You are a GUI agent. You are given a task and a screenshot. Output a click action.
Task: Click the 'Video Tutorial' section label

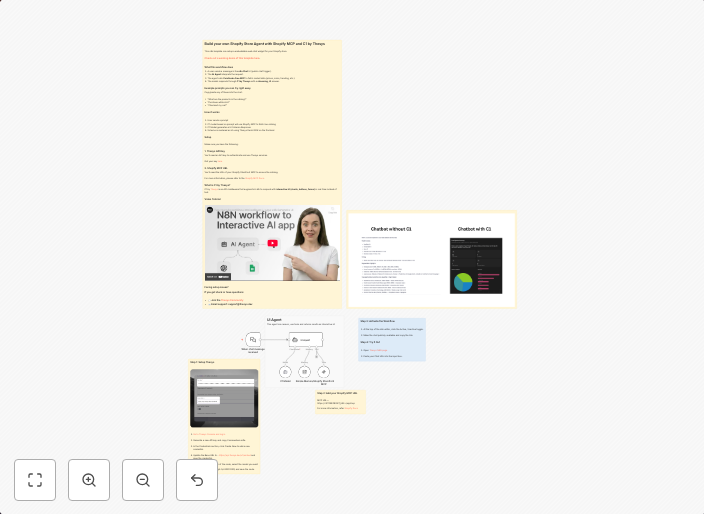[x=212, y=199]
